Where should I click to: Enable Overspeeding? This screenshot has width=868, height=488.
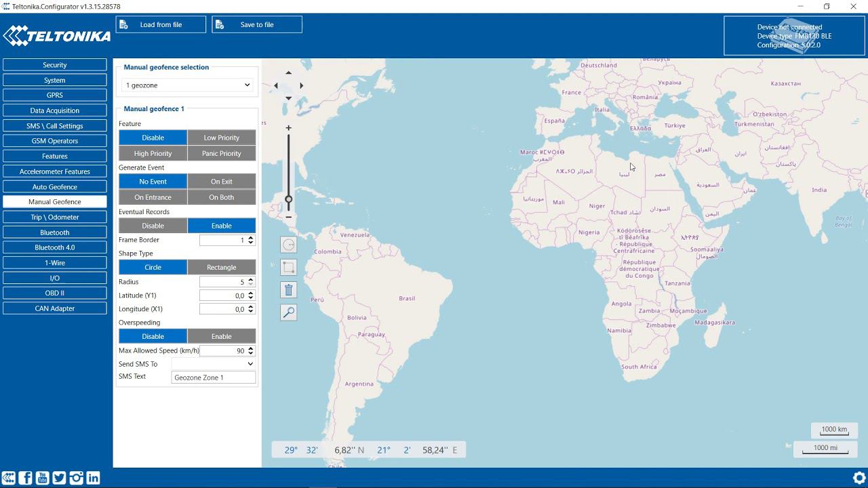coord(222,336)
